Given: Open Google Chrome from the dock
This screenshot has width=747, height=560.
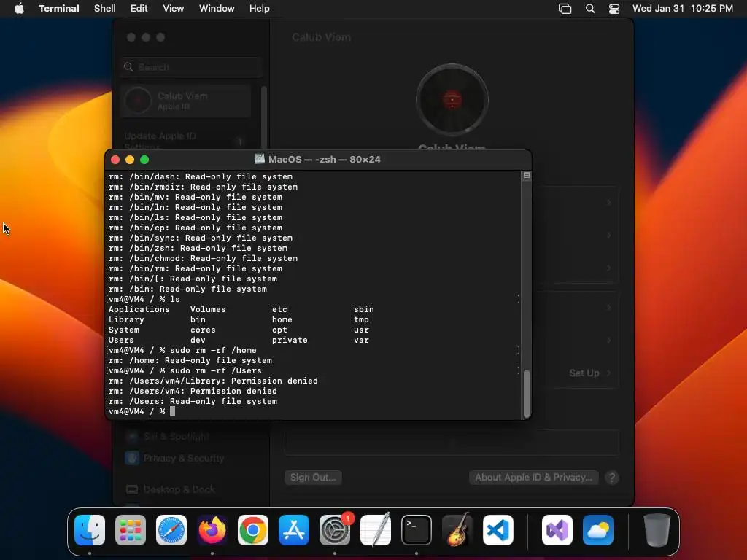Looking at the screenshot, I should [x=253, y=530].
